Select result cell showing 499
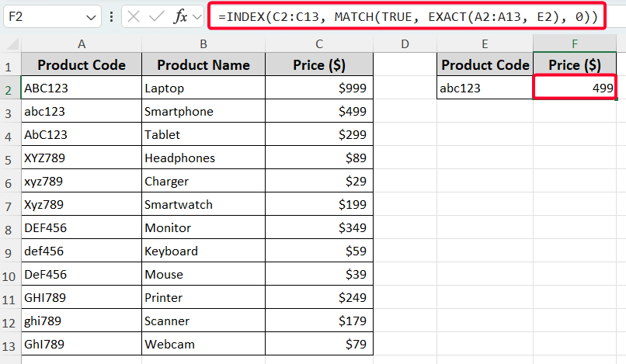 [576, 88]
